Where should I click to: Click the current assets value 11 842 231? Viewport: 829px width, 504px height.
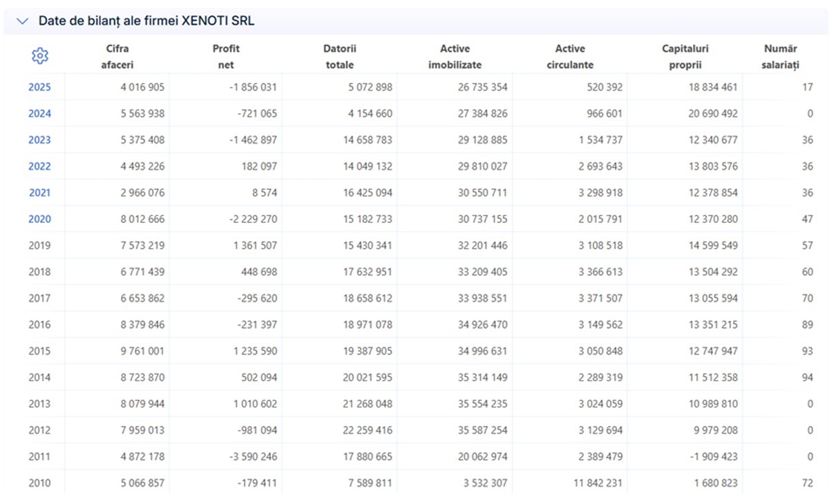click(598, 483)
